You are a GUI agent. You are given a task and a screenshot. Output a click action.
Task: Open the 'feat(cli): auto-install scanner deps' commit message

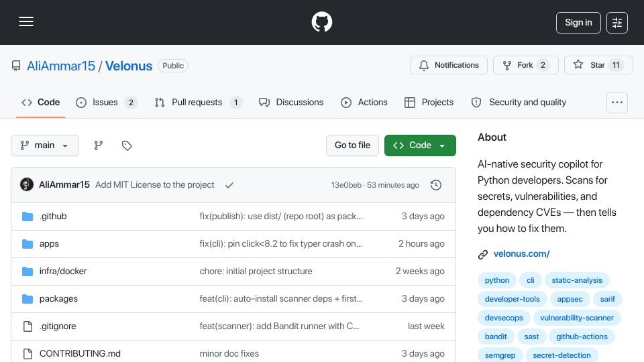pos(281,299)
